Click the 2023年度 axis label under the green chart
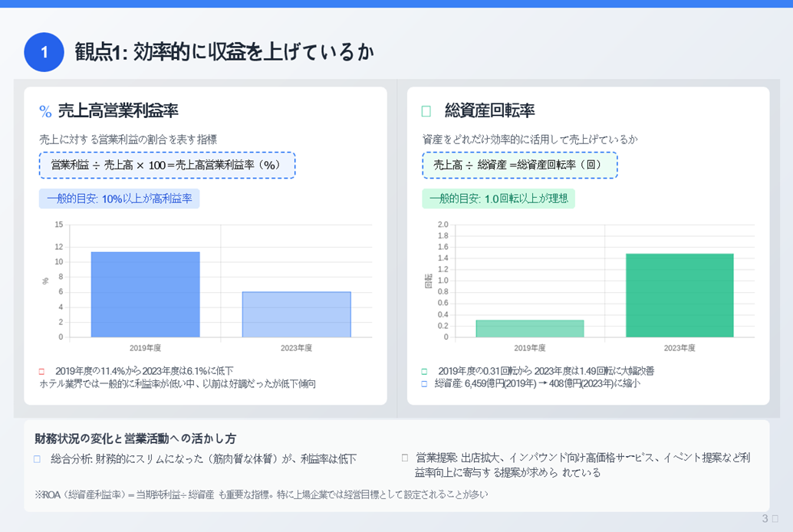The width and height of the screenshot is (793, 532). click(x=679, y=349)
